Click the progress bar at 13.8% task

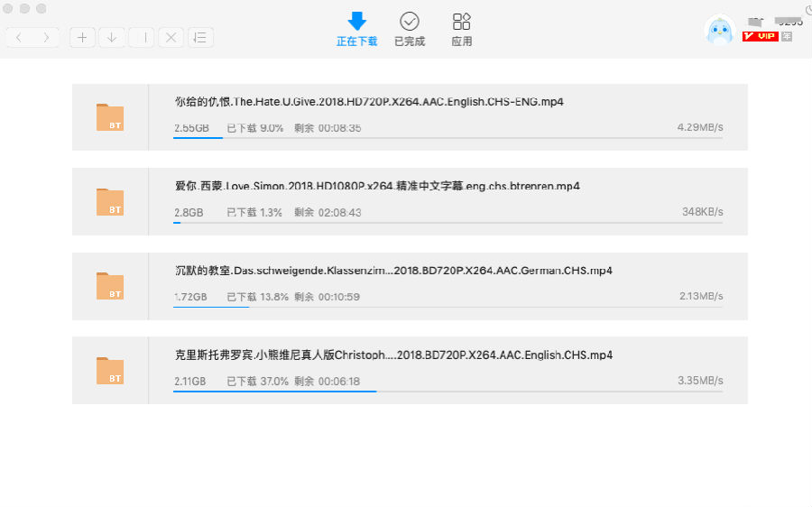(448, 307)
